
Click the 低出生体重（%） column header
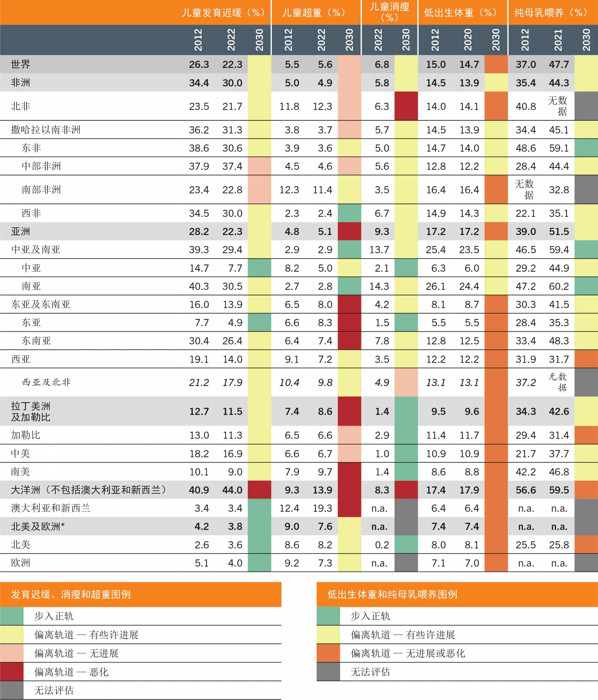460,13
